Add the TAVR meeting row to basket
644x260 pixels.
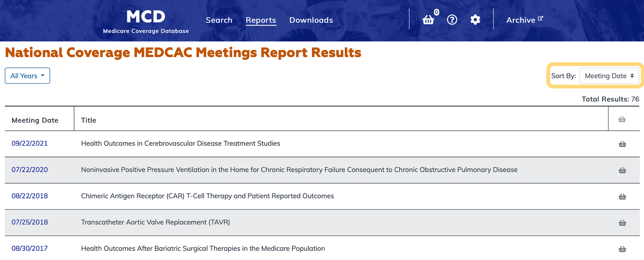[622, 223]
